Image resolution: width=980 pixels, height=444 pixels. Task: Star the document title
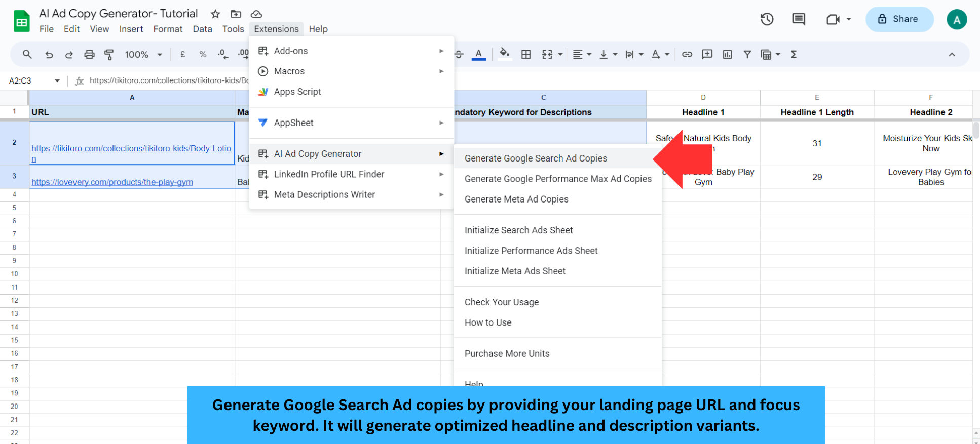(215, 14)
